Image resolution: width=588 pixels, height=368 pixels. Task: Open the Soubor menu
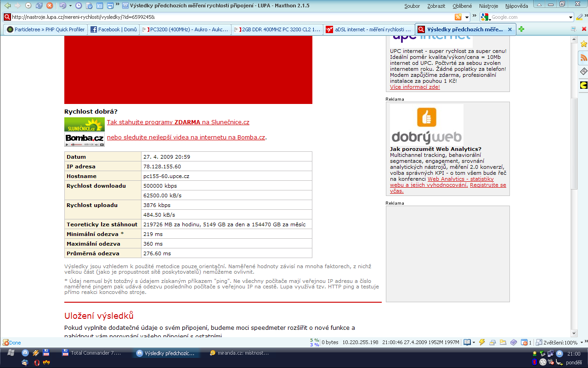pos(412,6)
